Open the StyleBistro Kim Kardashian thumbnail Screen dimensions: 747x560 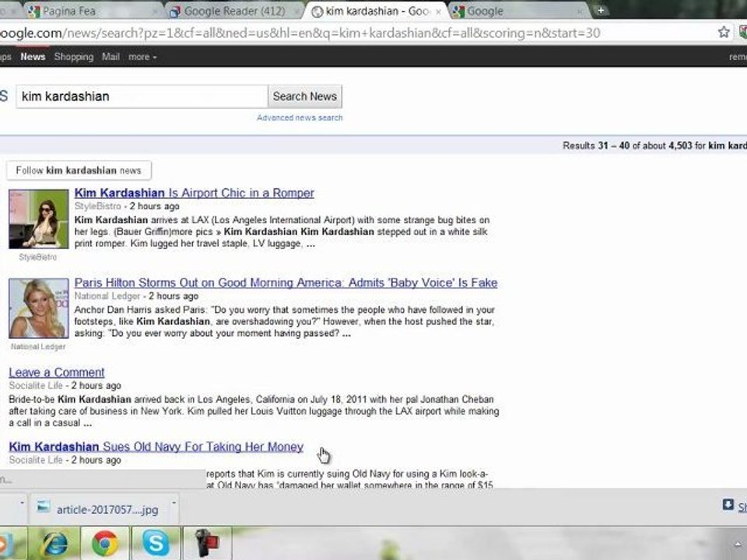[x=39, y=219]
